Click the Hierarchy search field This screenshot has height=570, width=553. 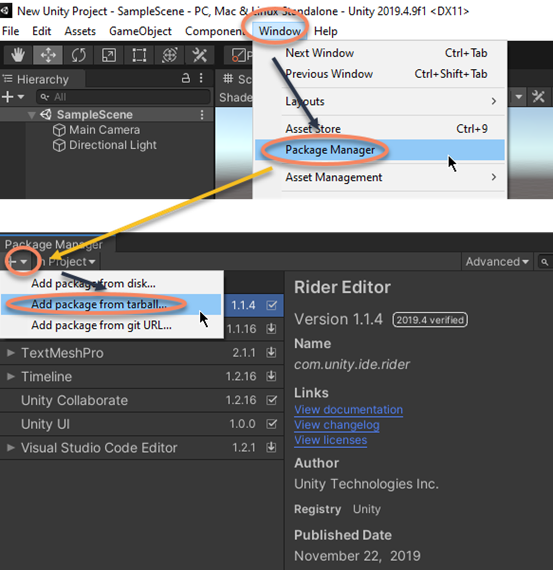pyautogui.click(x=123, y=97)
